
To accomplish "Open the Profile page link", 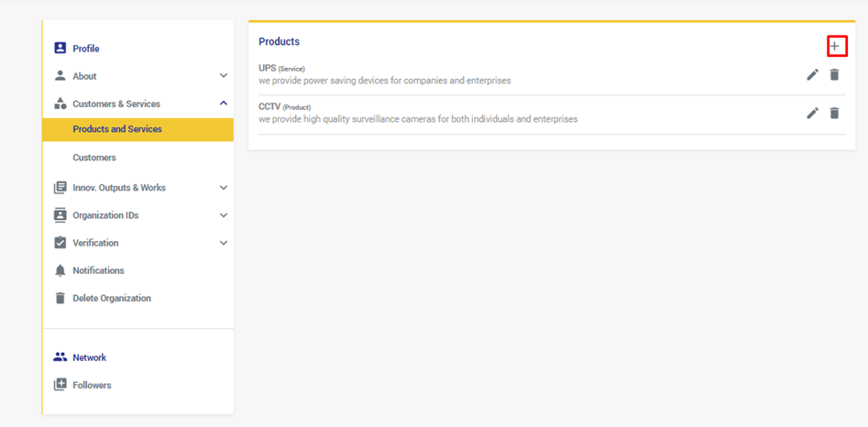I will pos(86,49).
